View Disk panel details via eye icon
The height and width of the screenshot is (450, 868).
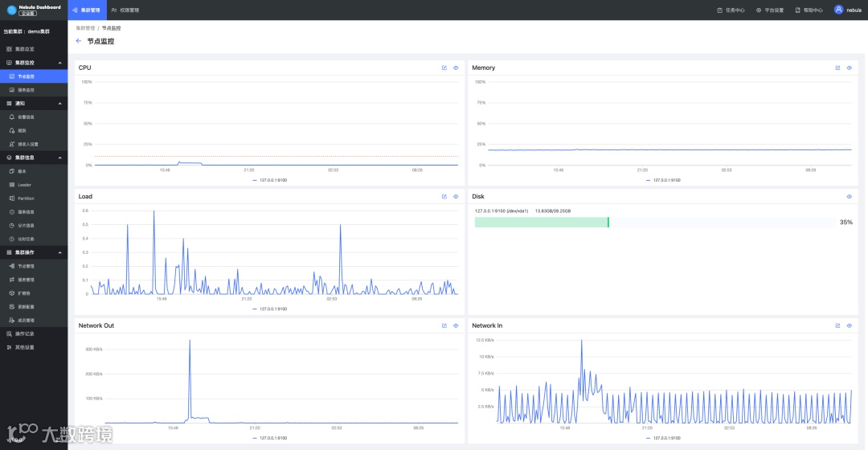pos(850,197)
